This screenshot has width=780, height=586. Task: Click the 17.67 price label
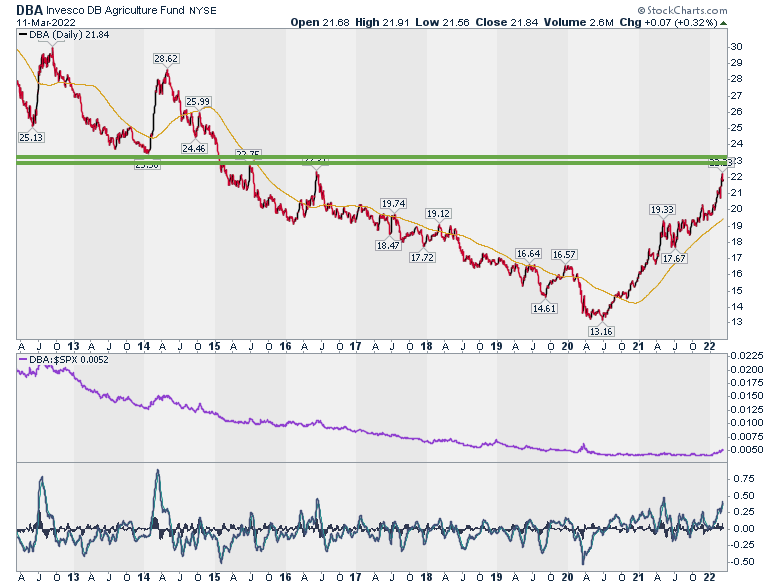tap(675, 259)
